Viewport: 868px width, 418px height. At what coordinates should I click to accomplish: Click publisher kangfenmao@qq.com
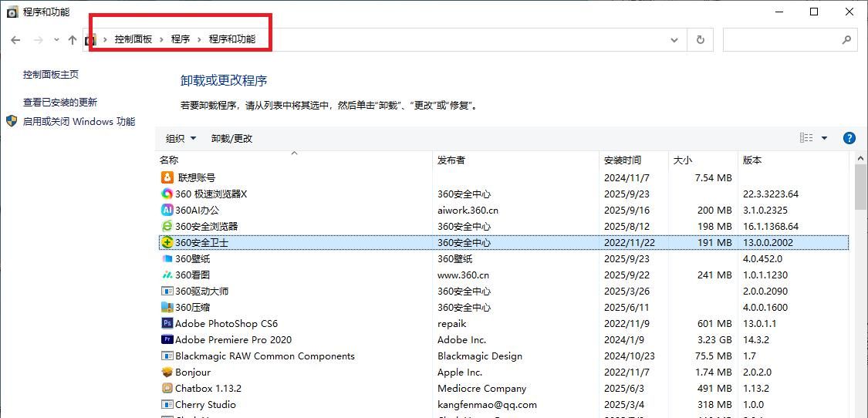pos(487,405)
